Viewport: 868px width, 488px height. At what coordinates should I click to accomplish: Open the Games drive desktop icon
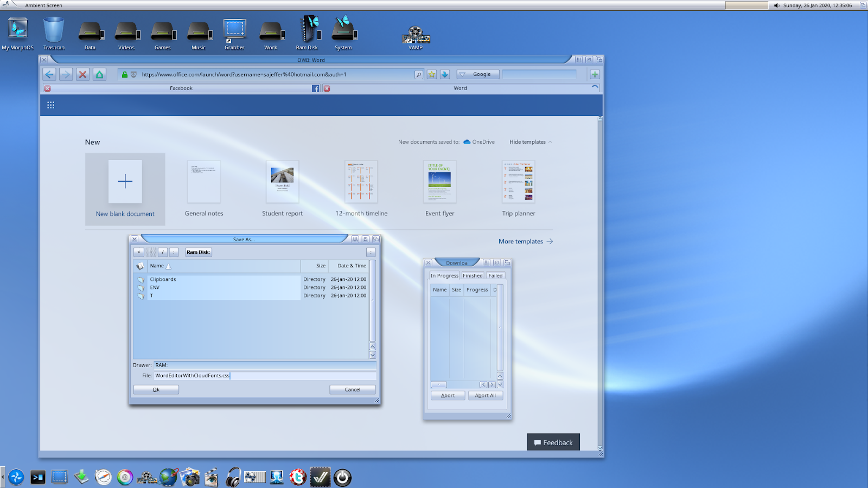pos(163,36)
